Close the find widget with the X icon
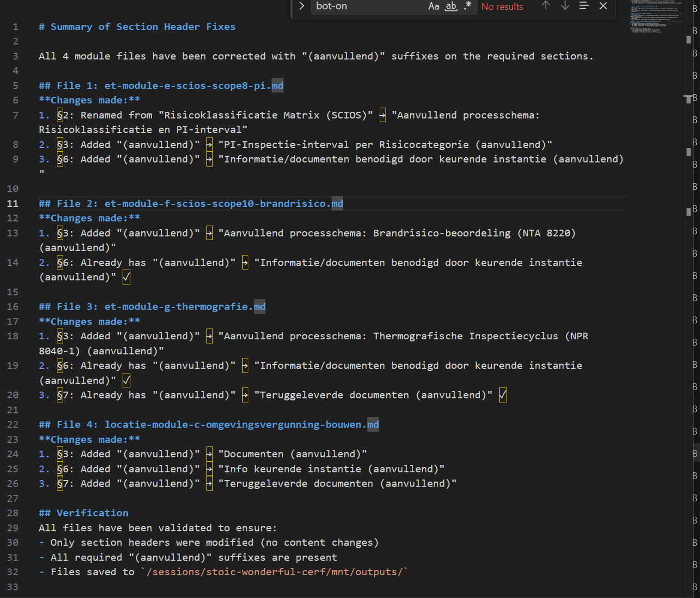 tap(603, 6)
